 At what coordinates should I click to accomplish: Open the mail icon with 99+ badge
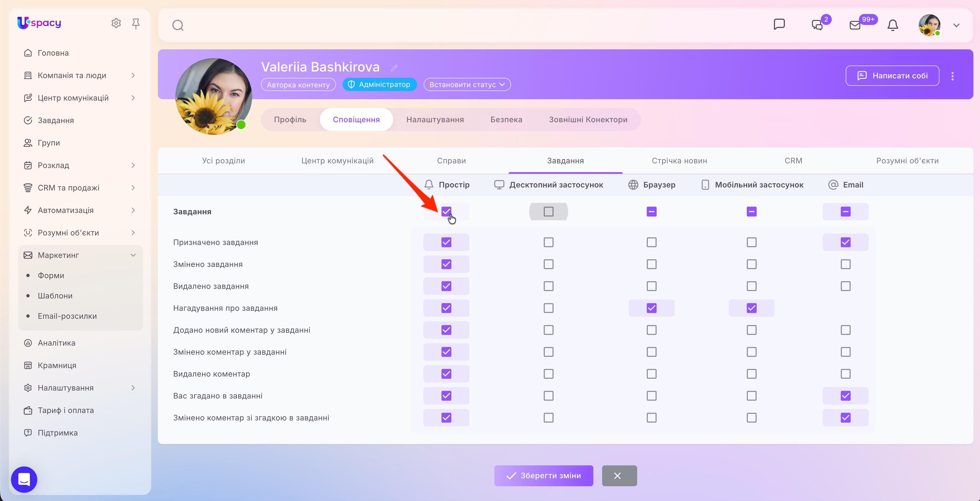click(855, 25)
